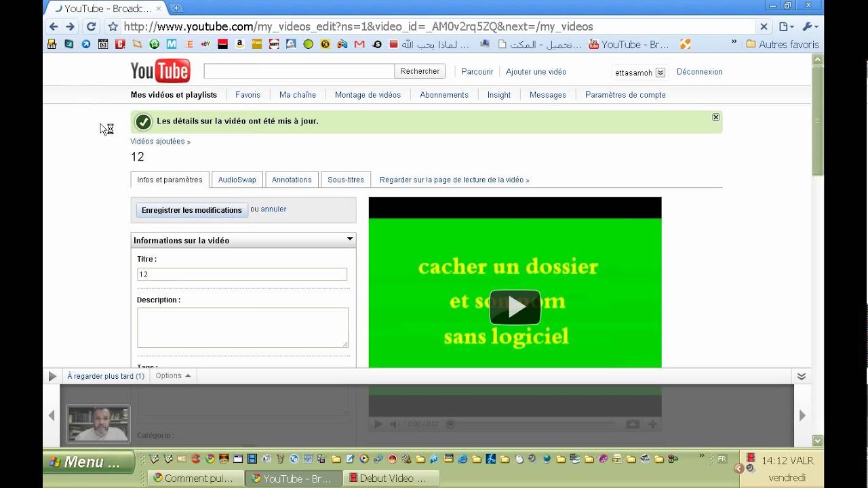Click the Titre input containing 12
This screenshot has width=868, height=488.
[242, 274]
